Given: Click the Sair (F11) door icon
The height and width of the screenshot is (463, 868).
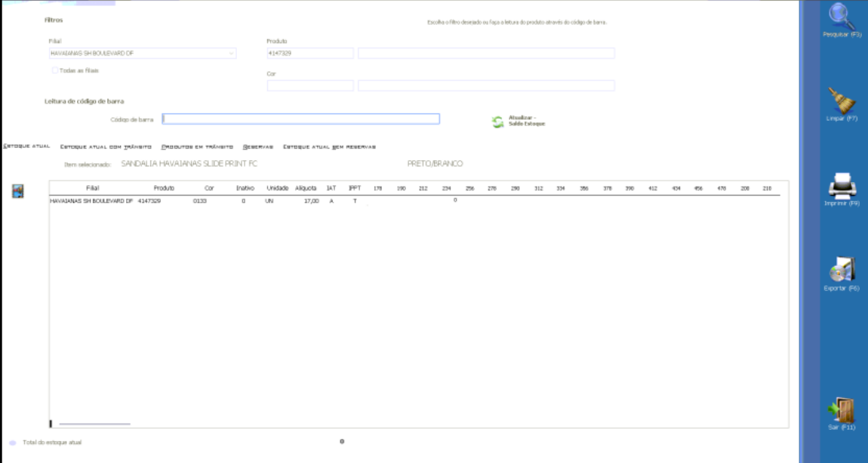Looking at the screenshot, I should point(842,410).
